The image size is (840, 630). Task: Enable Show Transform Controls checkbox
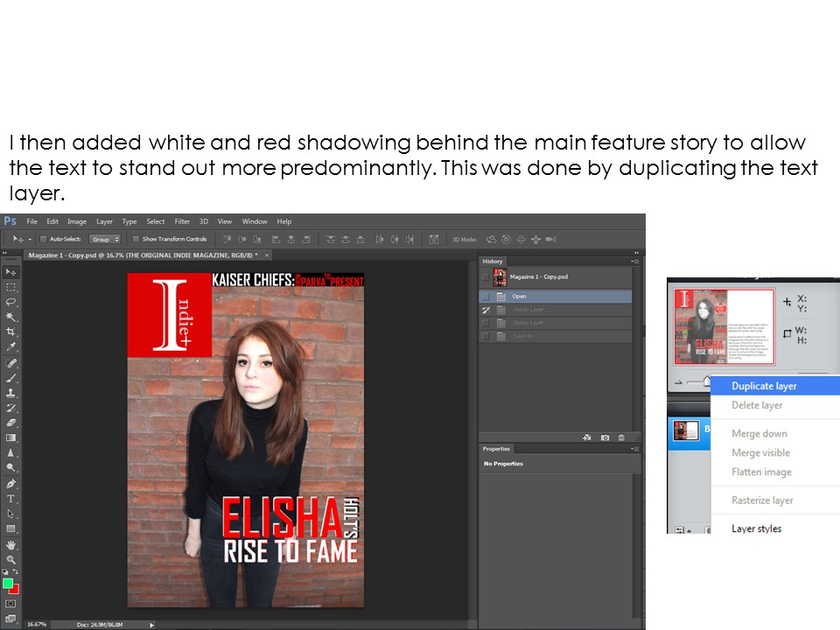click(x=136, y=239)
